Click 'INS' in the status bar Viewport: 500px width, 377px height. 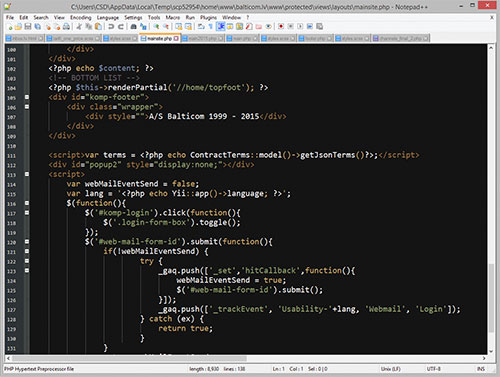[x=481, y=369]
